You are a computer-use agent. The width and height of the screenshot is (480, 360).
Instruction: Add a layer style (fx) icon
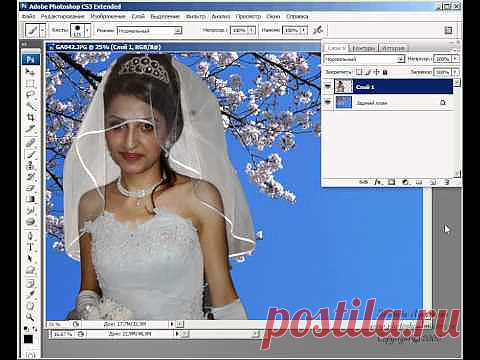(377, 182)
